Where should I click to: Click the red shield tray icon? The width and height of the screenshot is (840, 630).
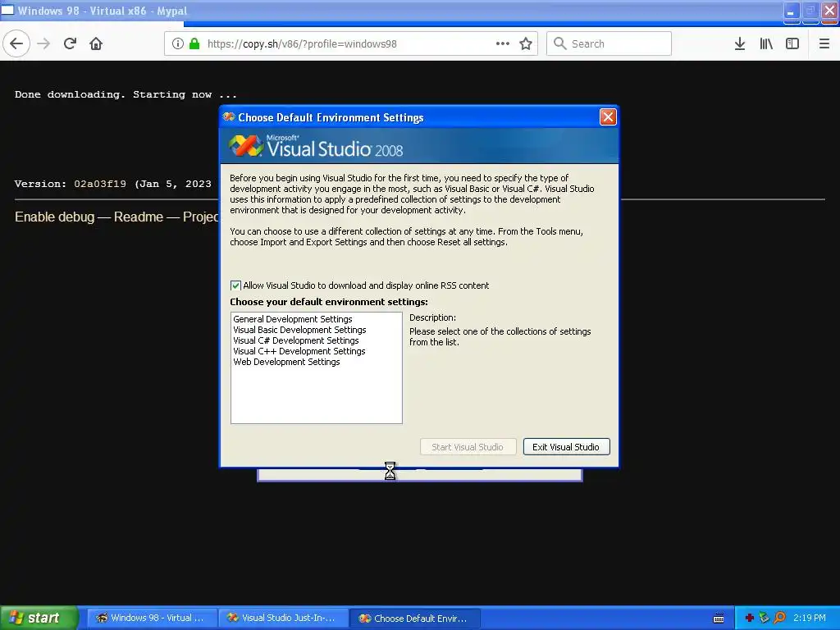(x=750, y=618)
